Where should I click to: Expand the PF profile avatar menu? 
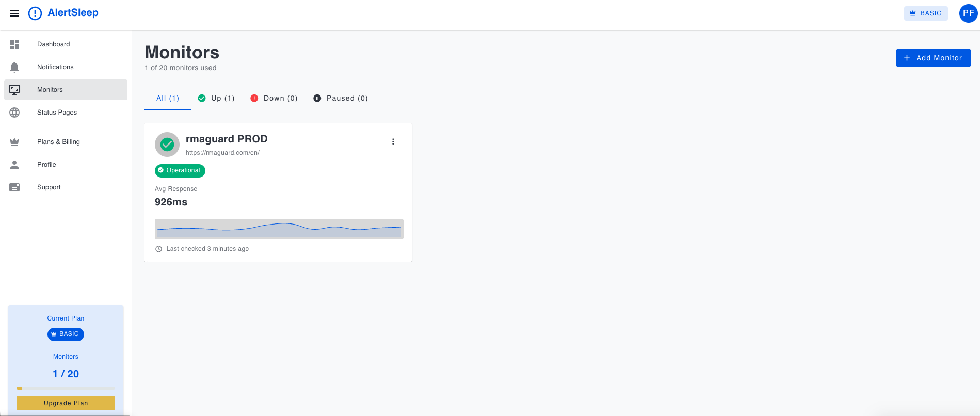tap(968, 13)
